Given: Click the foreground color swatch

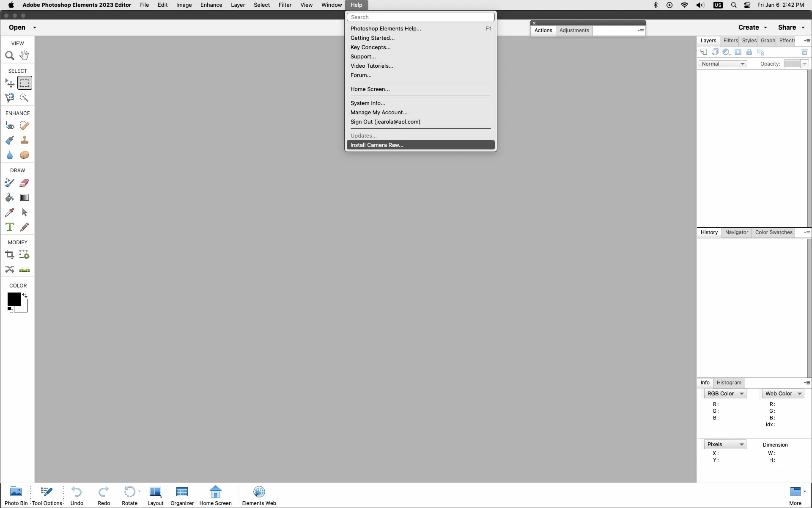Looking at the screenshot, I should [x=14, y=299].
